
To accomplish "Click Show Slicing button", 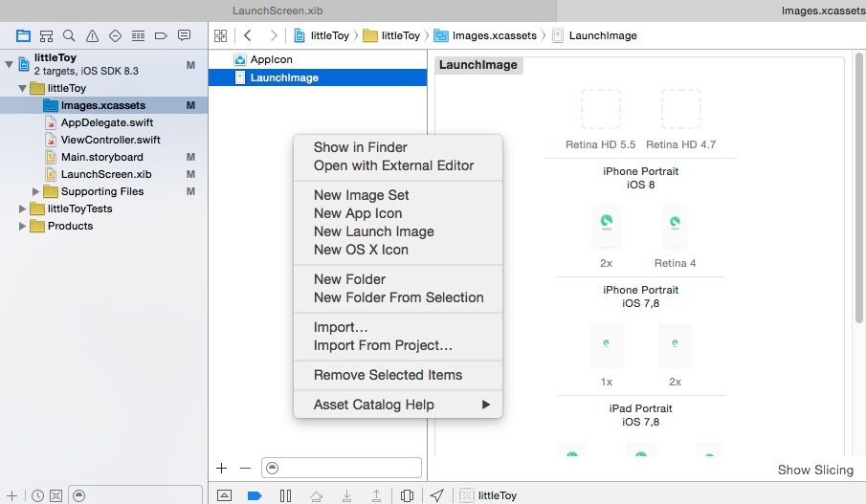I will pos(815,470).
